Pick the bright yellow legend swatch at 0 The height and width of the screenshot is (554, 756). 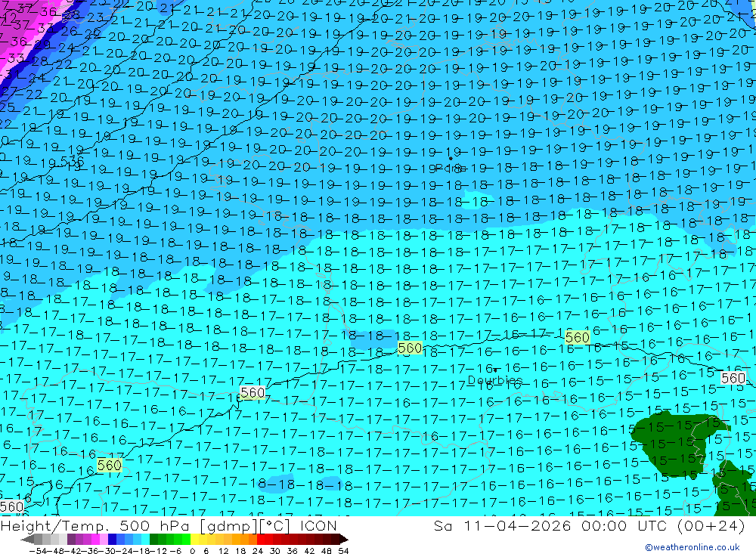tap(195, 539)
